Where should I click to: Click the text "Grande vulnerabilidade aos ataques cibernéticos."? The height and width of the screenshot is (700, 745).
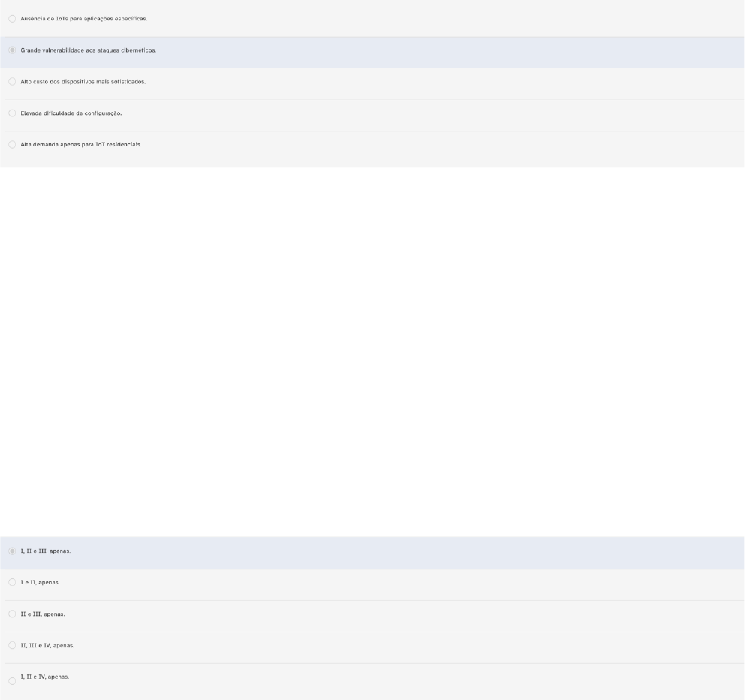88,50
